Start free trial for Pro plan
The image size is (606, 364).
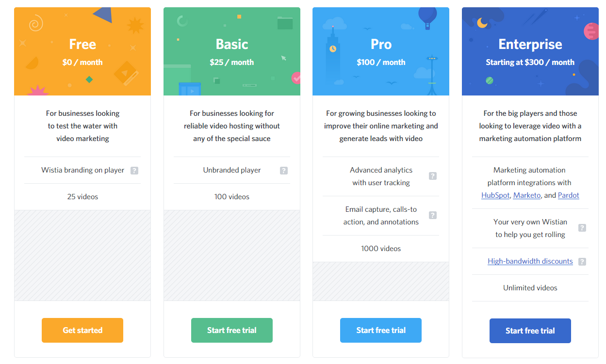tap(381, 330)
